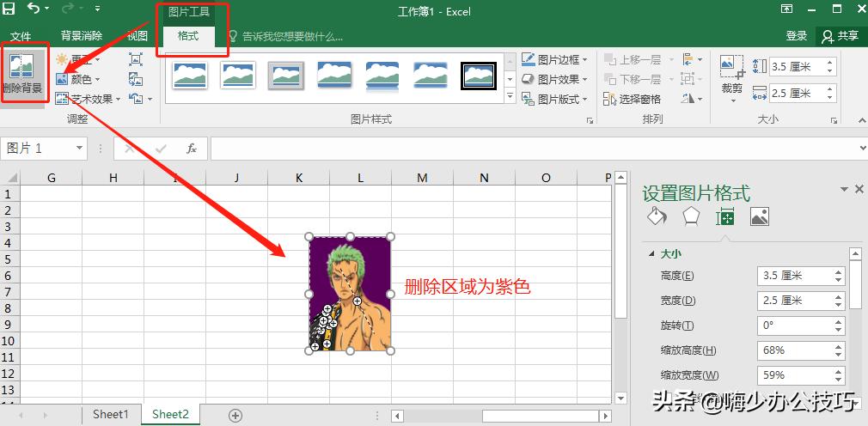Click the reset picture icon

point(136,99)
